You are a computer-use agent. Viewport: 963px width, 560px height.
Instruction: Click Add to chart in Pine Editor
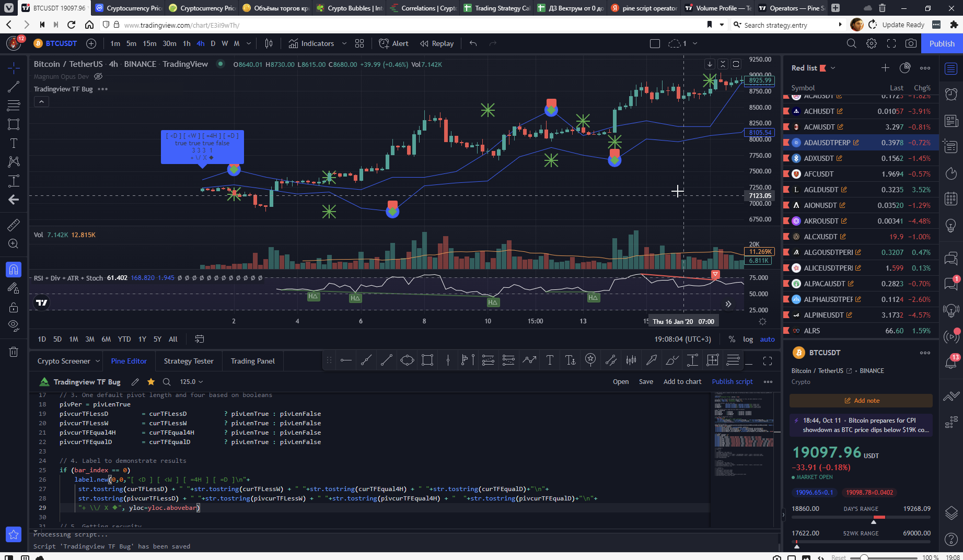click(682, 382)
